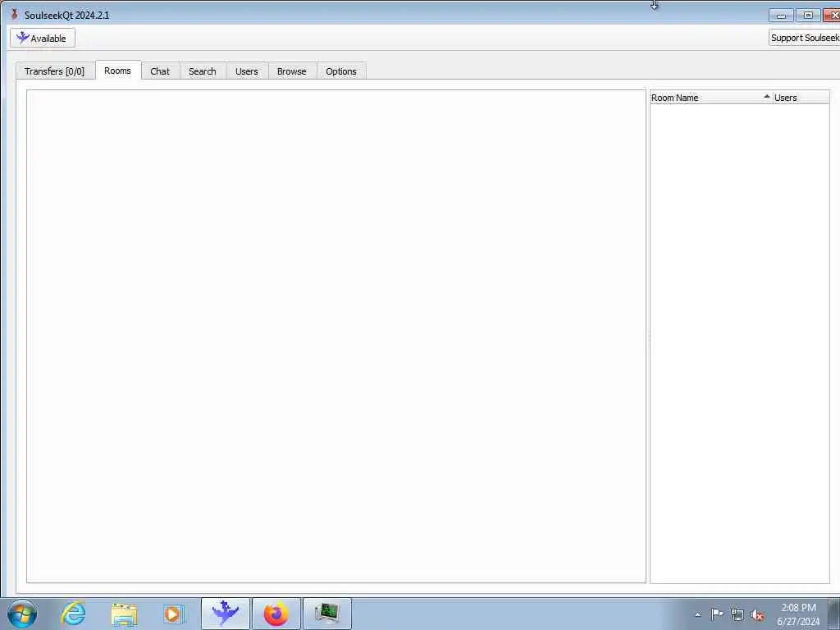Open the Windows Start menu
The width and height of the screenshot is (840, 630).
pyautogui.click(x=22, y=614)
